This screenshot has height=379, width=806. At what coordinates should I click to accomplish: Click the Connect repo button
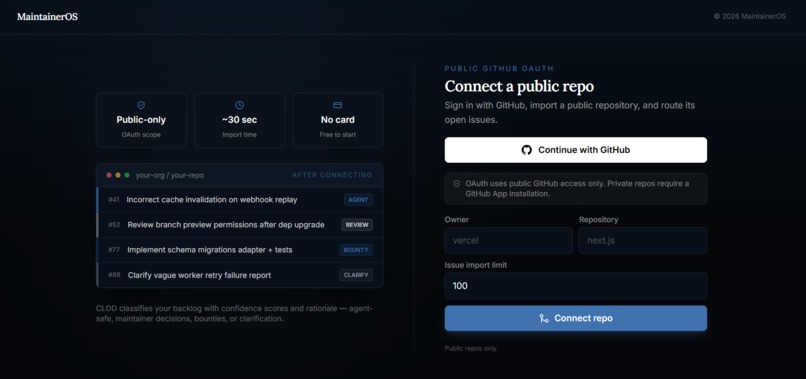576,318
